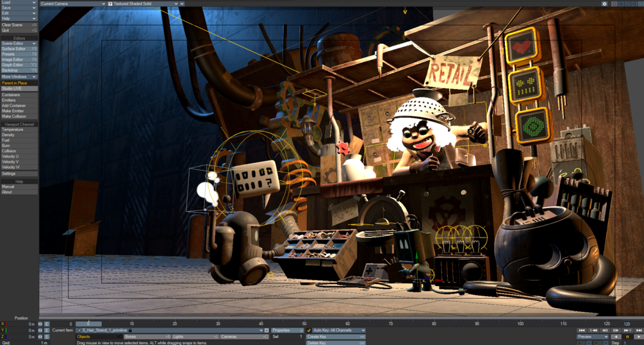Viewport: 644px width, 345px height.
Task: Click the viewport zoom magnifier icon
Action: coord(634,4)
